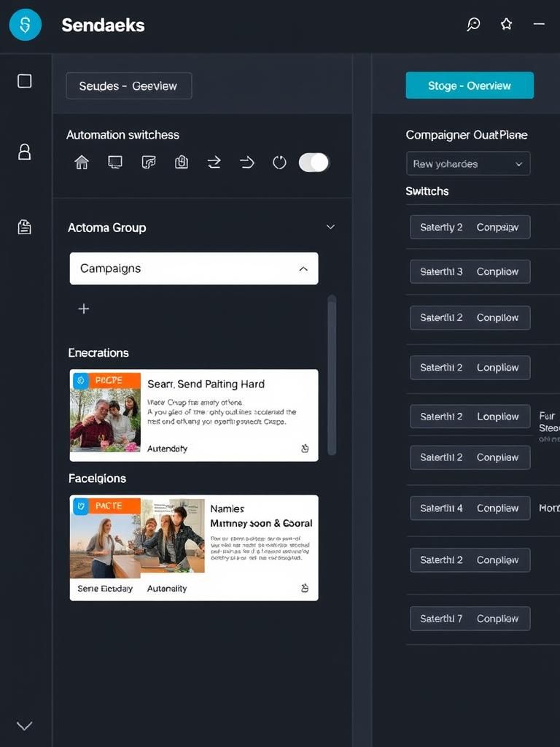
Task: Switch to the Seudes - Geeview tab
Action: [x=128, y=86]
